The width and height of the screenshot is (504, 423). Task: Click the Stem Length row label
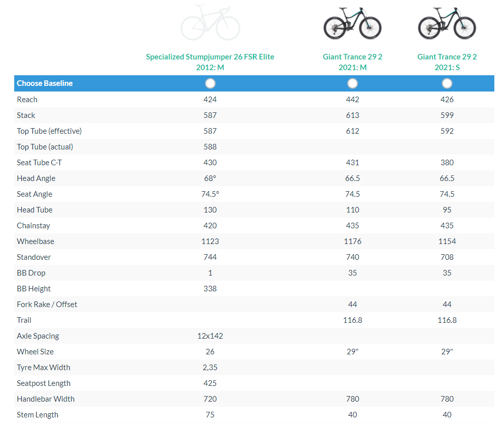[38, 415]
